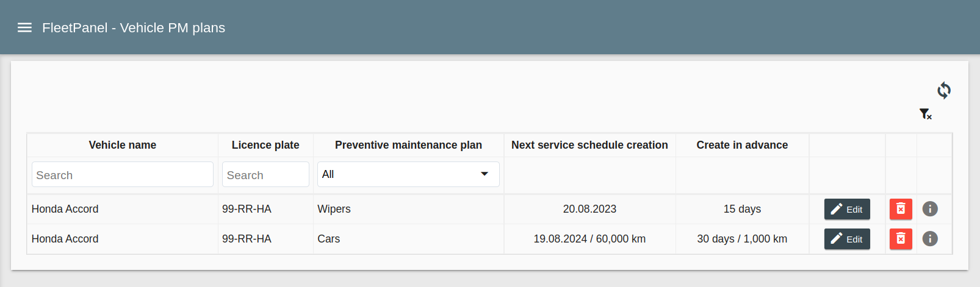Screen dimensions: 980x287
Task: Sort by Create in advance column header
Action: [x=742, y=145]
